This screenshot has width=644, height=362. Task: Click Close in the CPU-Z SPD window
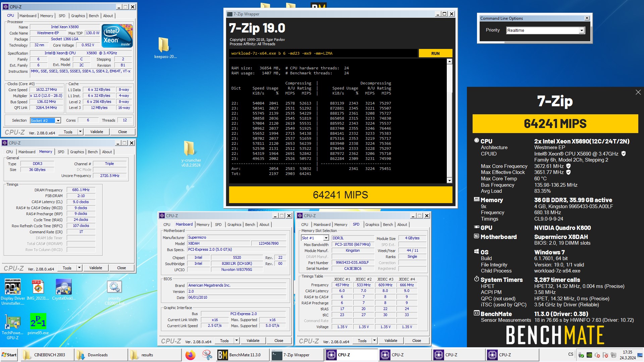coord(417,341)
